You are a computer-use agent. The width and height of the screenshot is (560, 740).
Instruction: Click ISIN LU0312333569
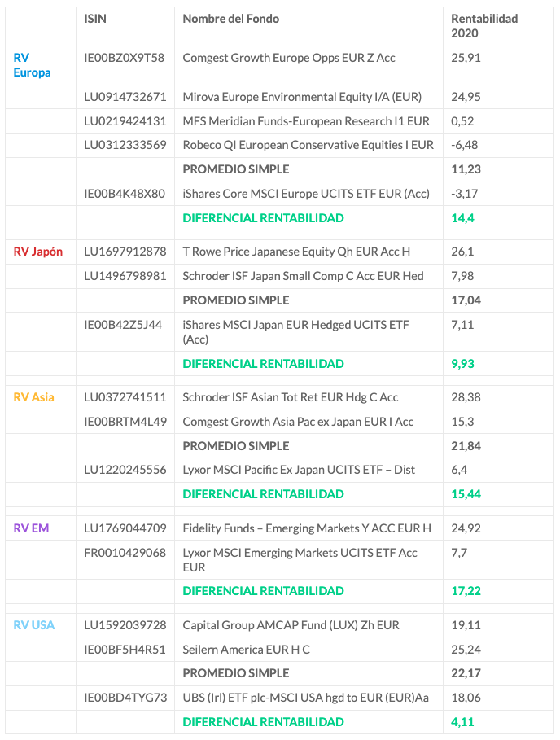coord(125,145)
